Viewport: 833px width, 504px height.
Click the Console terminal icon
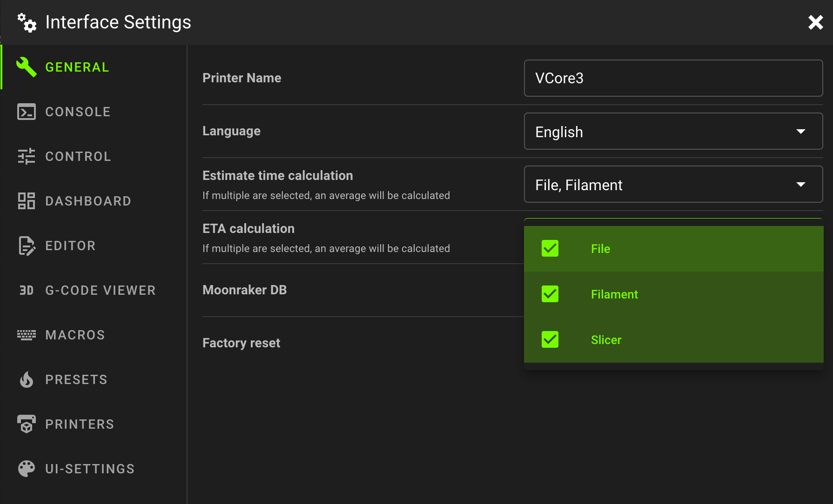(27, 112)
